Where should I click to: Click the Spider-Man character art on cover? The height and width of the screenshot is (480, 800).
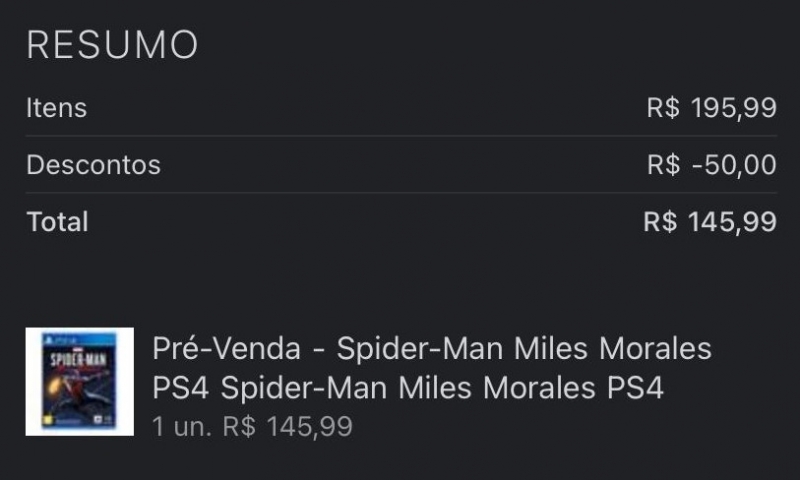pos(80,390)
